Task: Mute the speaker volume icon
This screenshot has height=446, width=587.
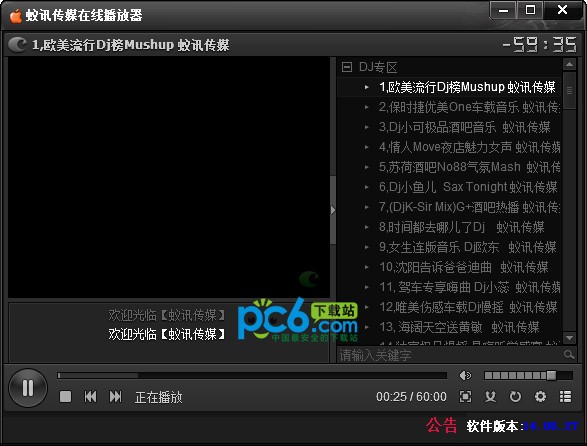Action: [465, 375]
